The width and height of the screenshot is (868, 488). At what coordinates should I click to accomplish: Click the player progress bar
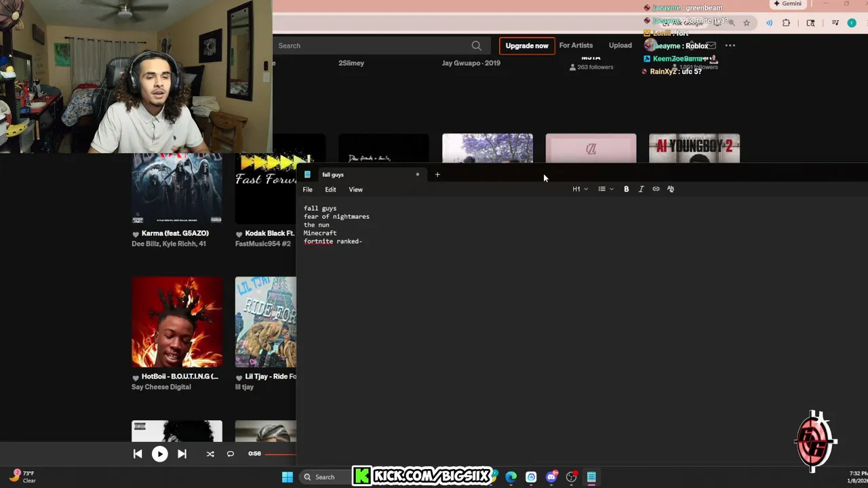(x=280, y=454)
